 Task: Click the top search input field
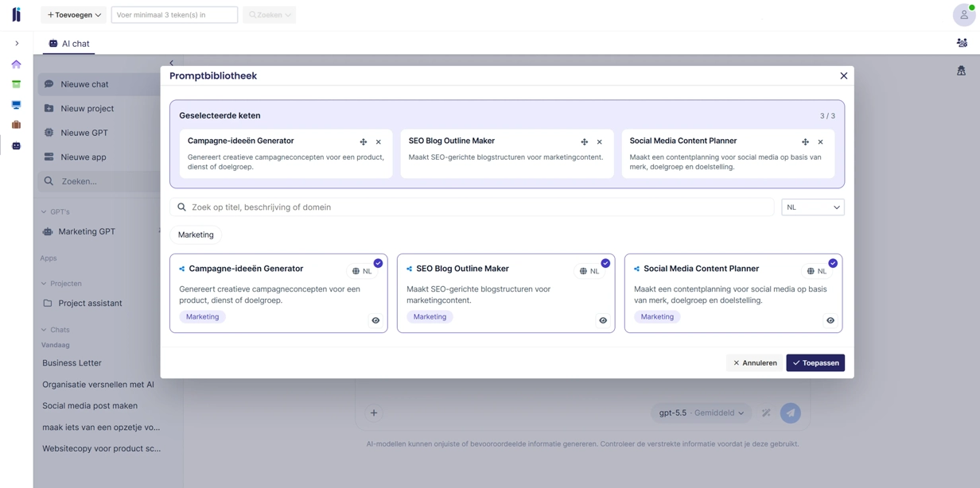point(174,15)
